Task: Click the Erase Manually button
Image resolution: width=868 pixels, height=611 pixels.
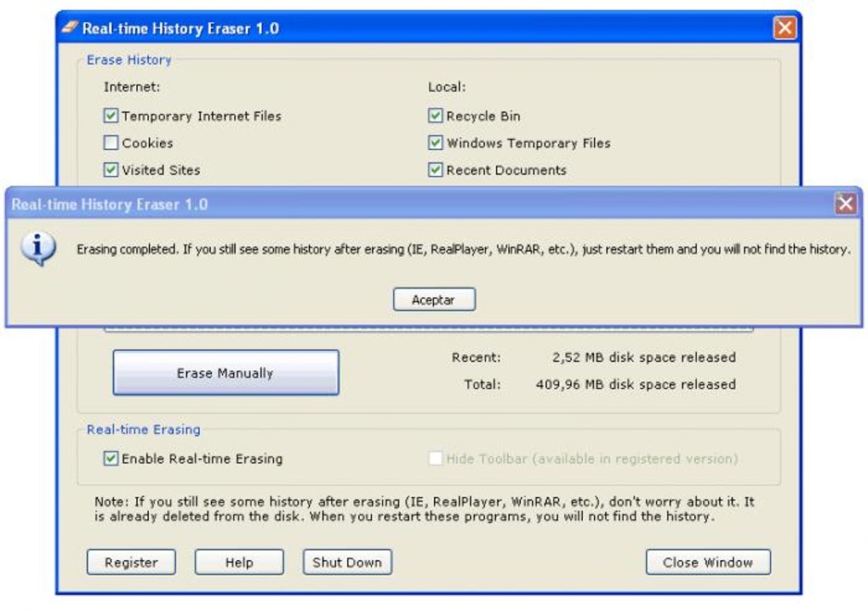Action: pyautogui.click(x=226, y=372)
